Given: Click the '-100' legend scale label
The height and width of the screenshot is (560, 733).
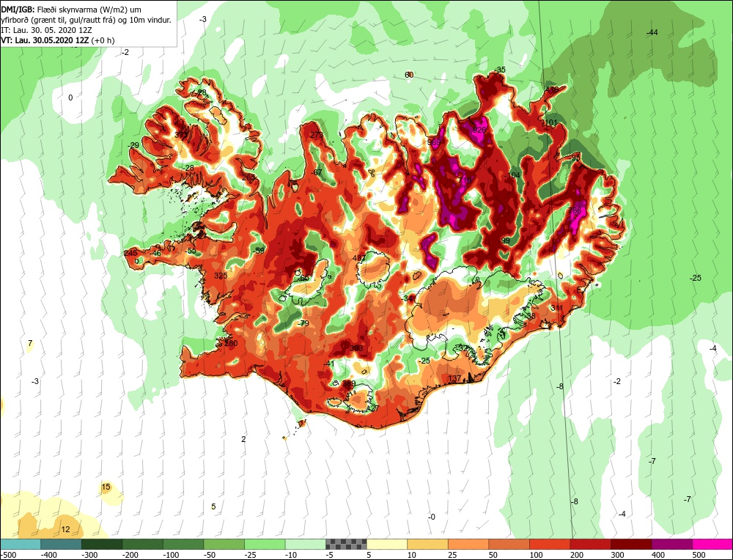Looking at the screenshot, I should tap(171, 555).
